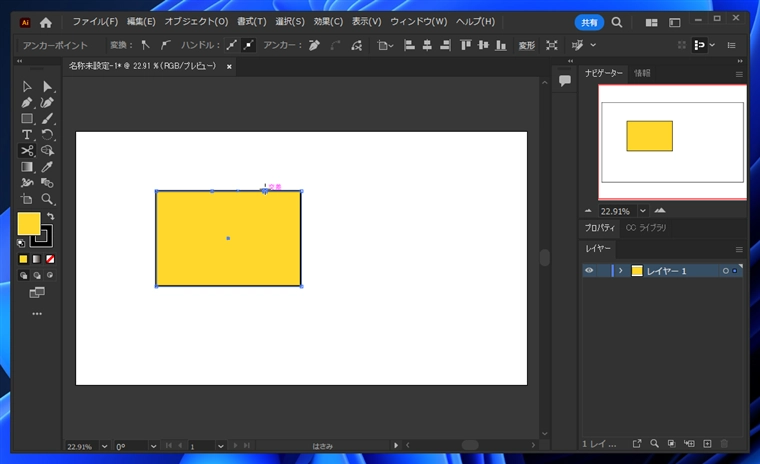The image size is (760, 464).
Task: Click the 変形 transform button
Action: (x=527, y=46)
